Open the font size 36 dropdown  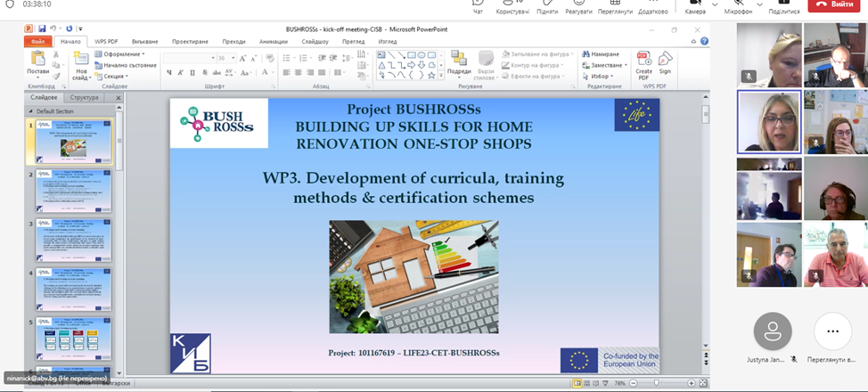(233, 58)
